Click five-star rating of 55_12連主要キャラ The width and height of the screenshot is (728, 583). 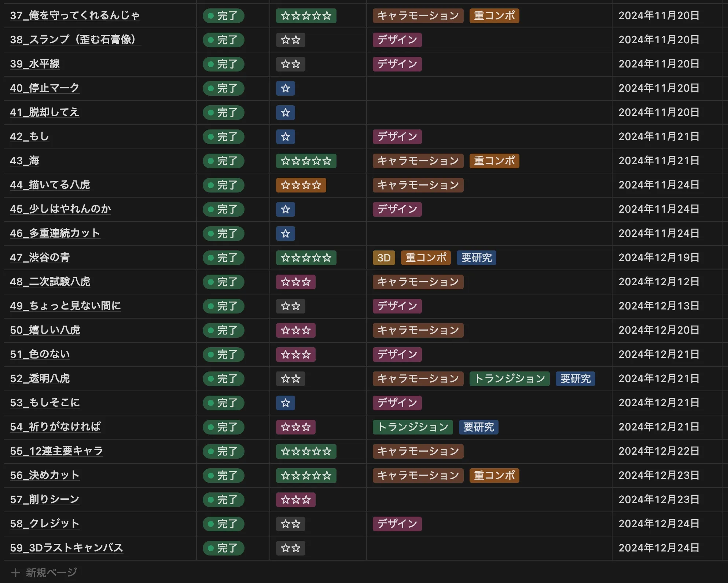click(x=306, y=451)
